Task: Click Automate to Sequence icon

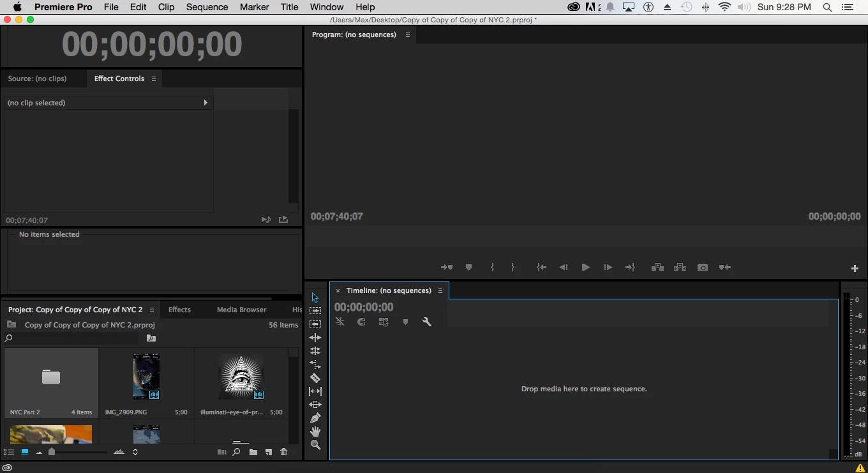Action: point(222,452)
